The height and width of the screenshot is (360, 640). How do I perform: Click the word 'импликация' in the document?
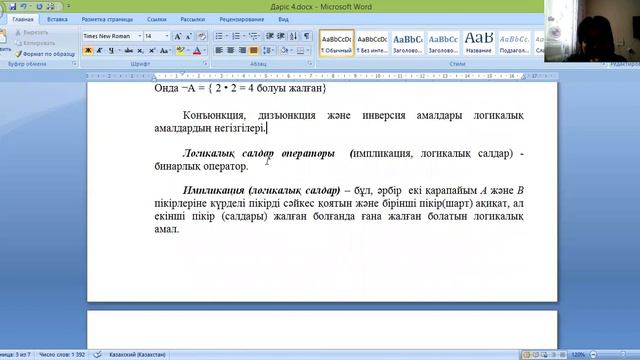pyautogui.click(x=382, y=153)
